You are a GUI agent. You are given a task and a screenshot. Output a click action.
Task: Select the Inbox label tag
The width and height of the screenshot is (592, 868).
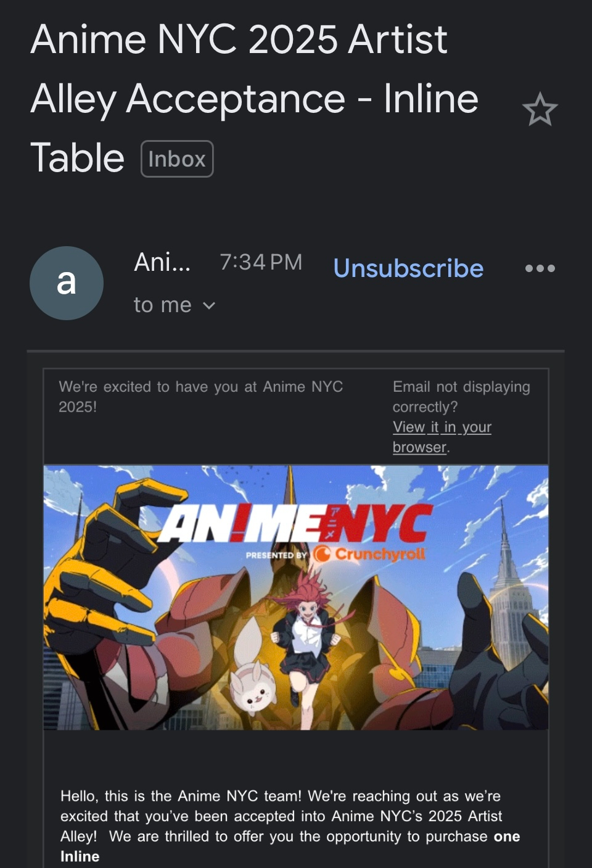pyautogui.click(x=177, y=159)
